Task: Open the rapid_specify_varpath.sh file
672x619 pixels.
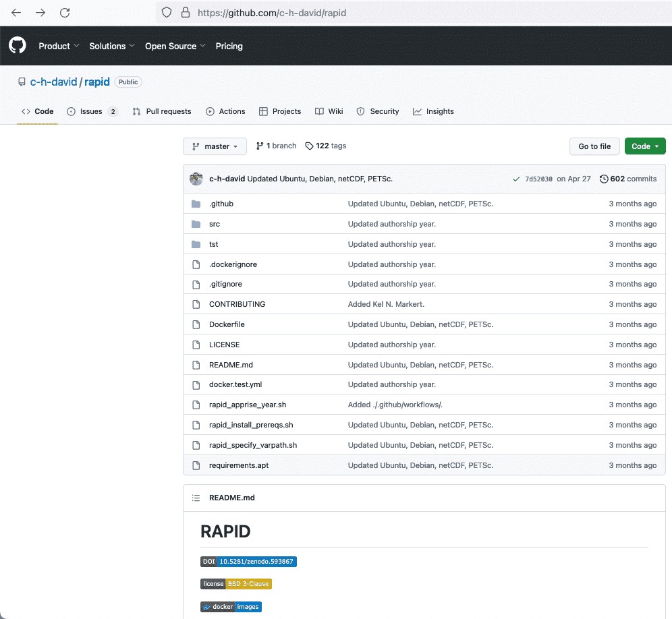Action: coord(253,444)
